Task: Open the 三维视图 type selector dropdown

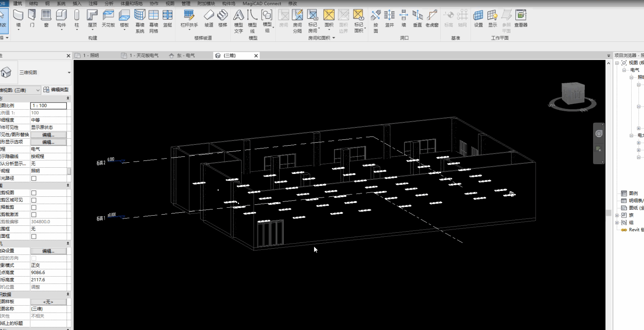Action: [69, 72]
